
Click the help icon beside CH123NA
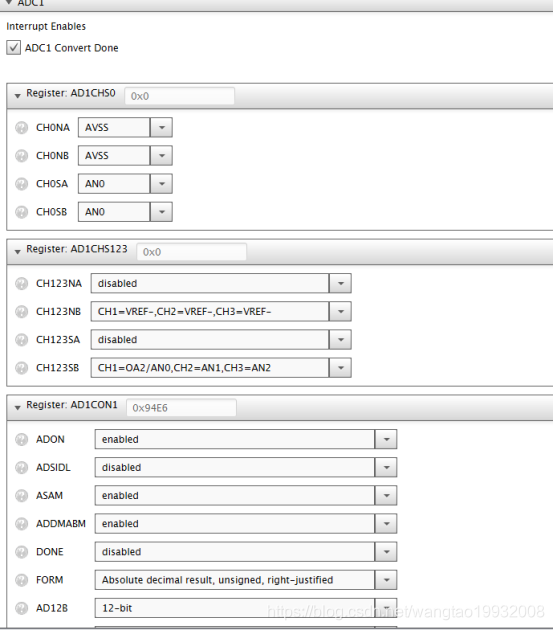pyautogui.click(x=21, y=284)
